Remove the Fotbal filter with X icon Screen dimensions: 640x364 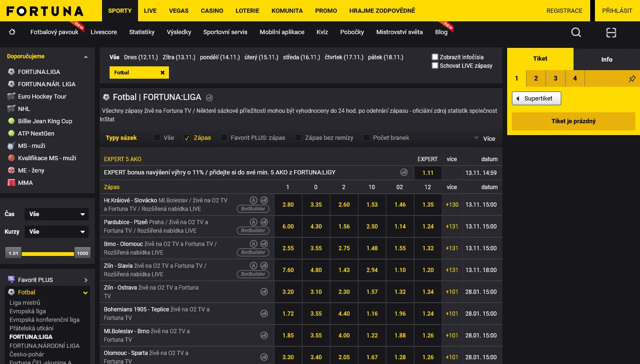tap(162, 73)
